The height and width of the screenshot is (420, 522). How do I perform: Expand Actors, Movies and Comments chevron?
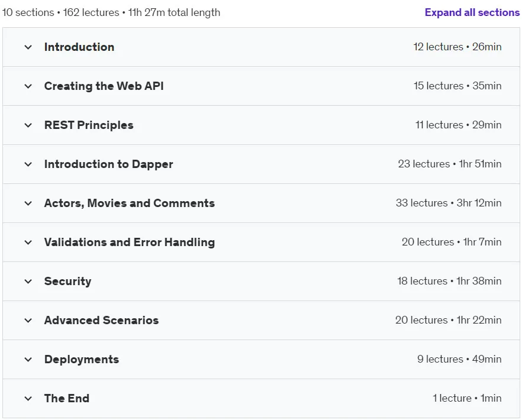(28, 203)
